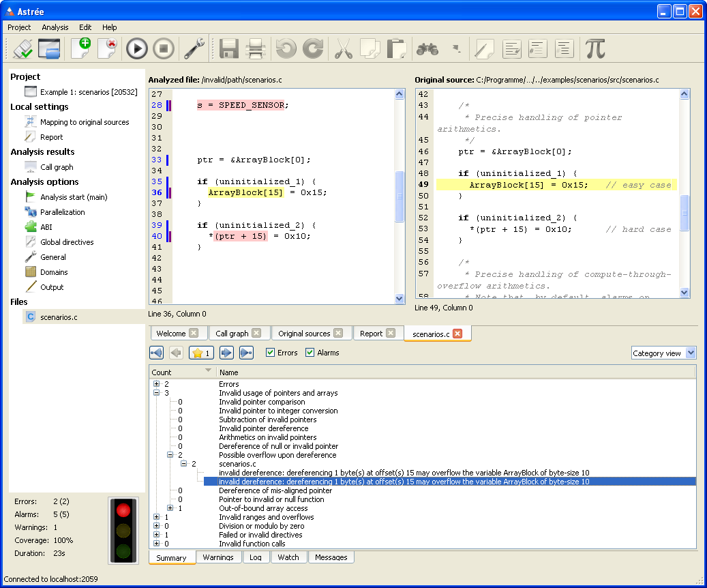
Task: Select Mapping to original sources
Action: tap(85, 122)
